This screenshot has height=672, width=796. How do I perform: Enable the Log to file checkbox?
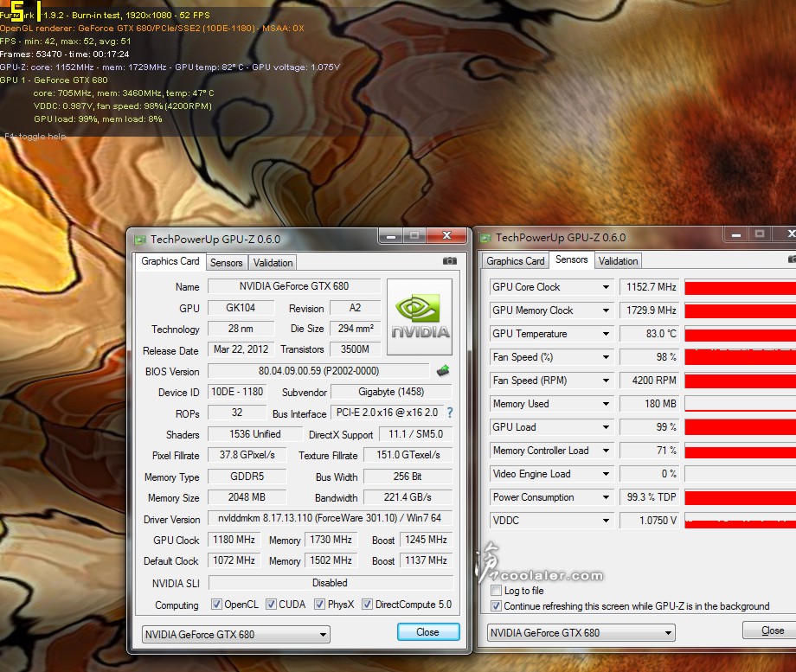tap(496, 591)
